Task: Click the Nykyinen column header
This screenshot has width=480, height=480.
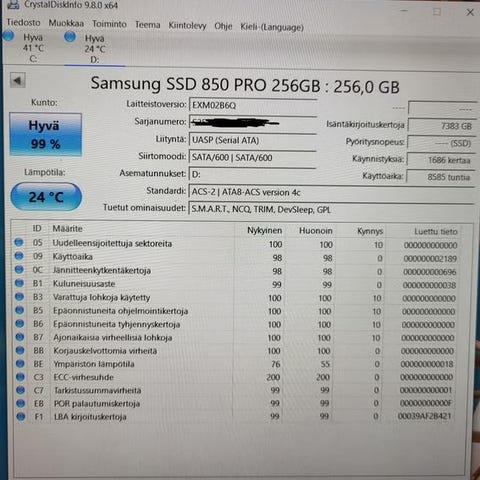Action: point(264,230)
